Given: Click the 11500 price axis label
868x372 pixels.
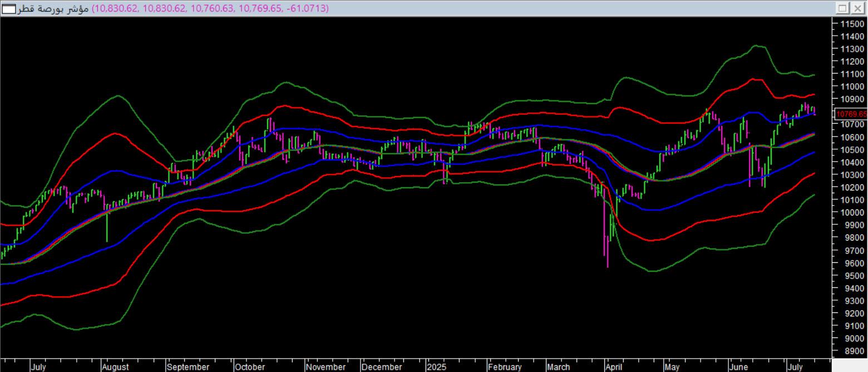Looking at the screenshot, I should point(852,23).
